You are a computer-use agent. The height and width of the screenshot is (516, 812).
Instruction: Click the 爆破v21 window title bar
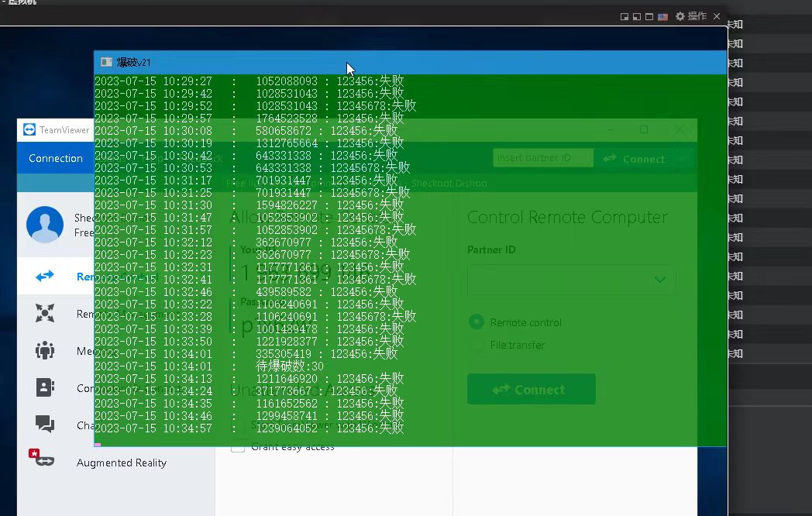(410, 62)
